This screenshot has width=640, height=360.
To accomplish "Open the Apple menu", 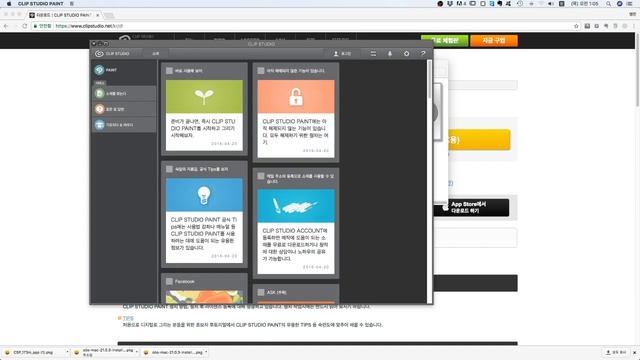I will [9, 4].
